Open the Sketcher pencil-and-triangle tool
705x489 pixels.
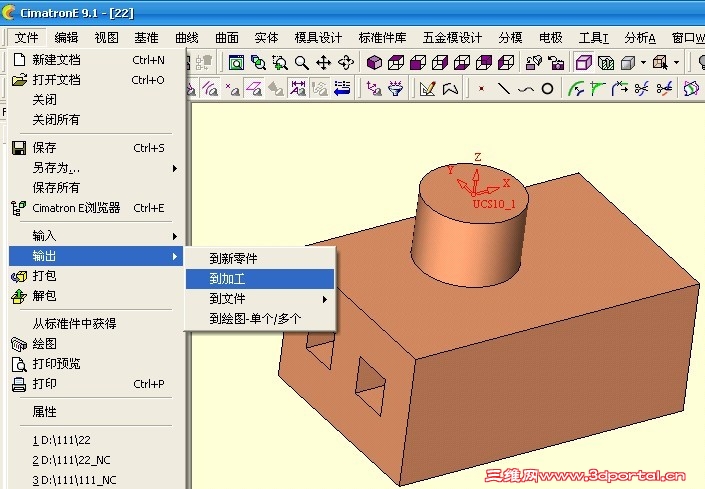tap(428, 88)
